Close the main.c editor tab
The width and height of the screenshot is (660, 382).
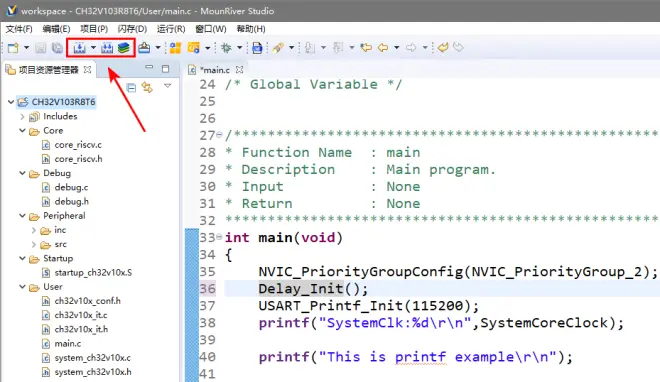[240, 69]
